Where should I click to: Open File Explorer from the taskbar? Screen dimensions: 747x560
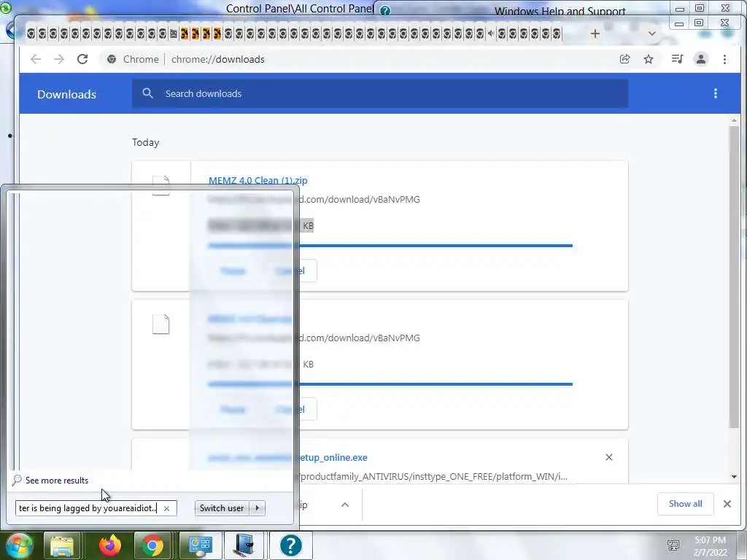click(62, 545)
